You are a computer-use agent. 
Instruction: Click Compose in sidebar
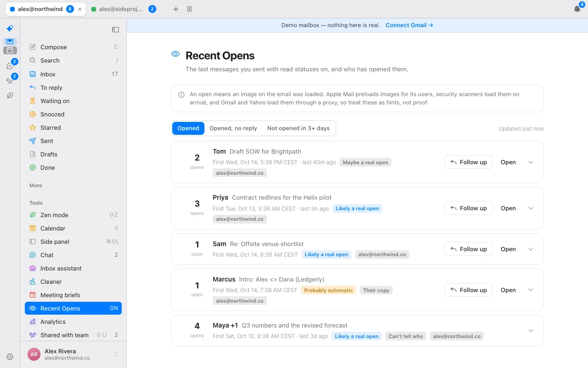pos(73,47)
